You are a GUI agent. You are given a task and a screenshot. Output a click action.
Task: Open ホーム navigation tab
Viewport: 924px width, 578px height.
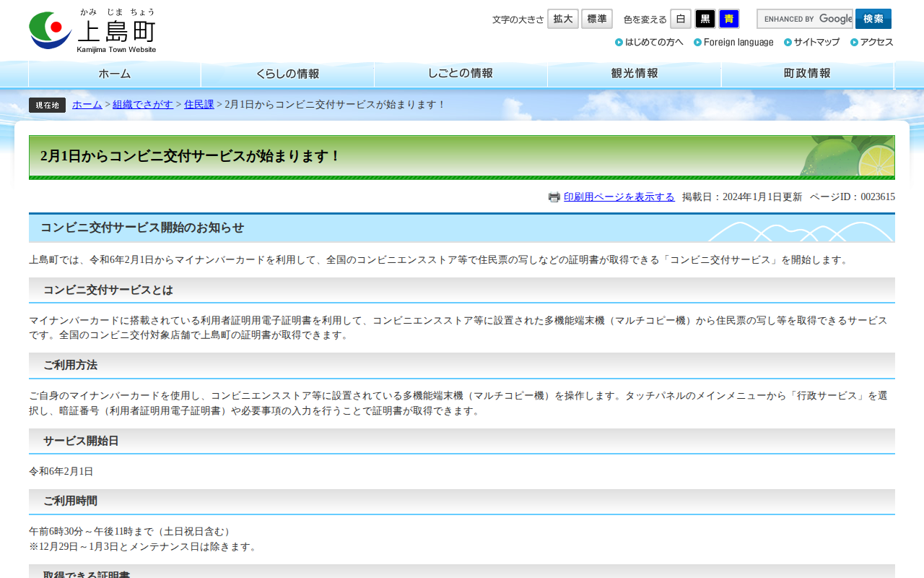coord(115,74)
